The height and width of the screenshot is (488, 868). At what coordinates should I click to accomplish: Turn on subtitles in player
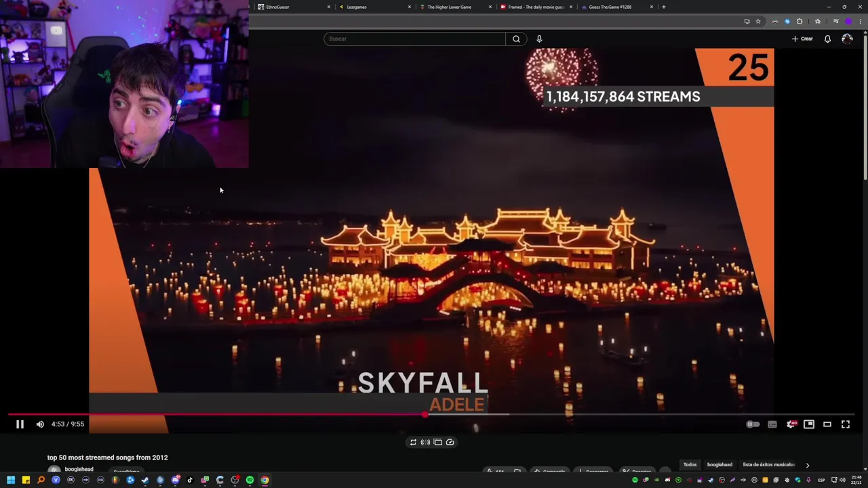pyautogui.click(x=772, y=424)
